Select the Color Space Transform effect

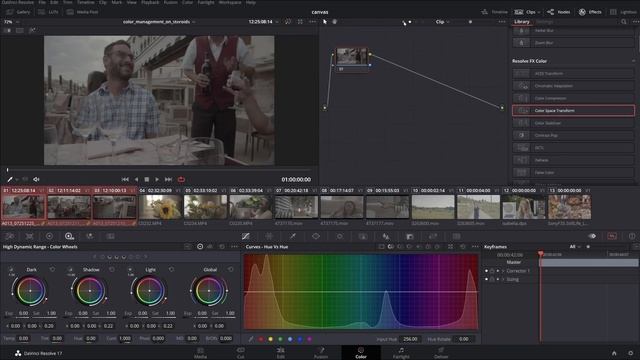point(573,111)
